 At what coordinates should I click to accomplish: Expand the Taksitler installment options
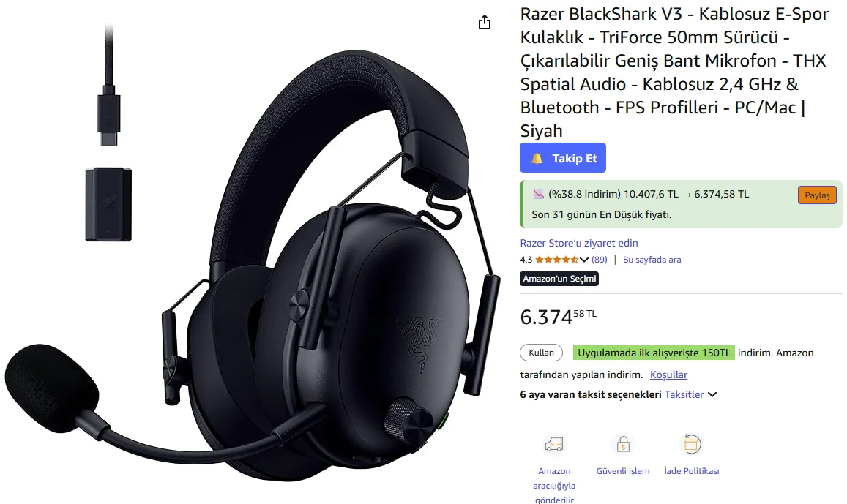pos(684,394)
